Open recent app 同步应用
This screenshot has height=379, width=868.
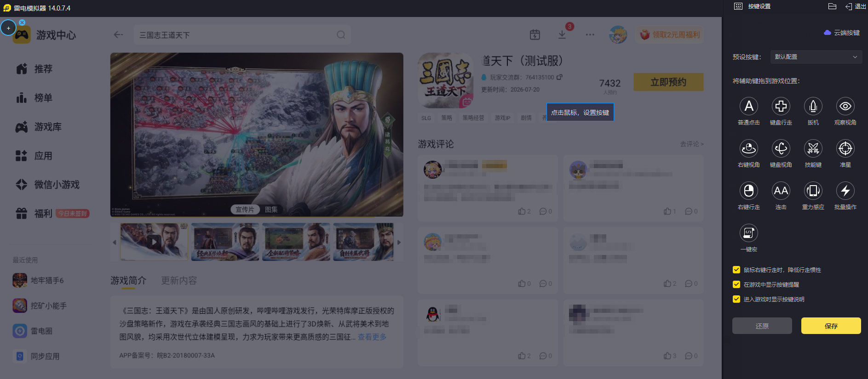coord(36,356)
